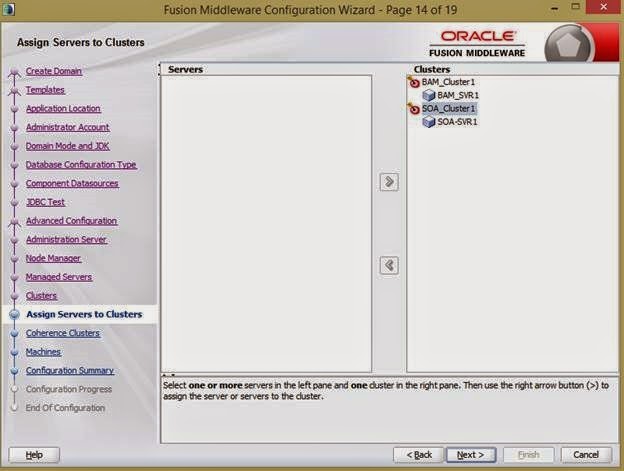Go to Domain Mode and JDK

[x=68, y=146]
